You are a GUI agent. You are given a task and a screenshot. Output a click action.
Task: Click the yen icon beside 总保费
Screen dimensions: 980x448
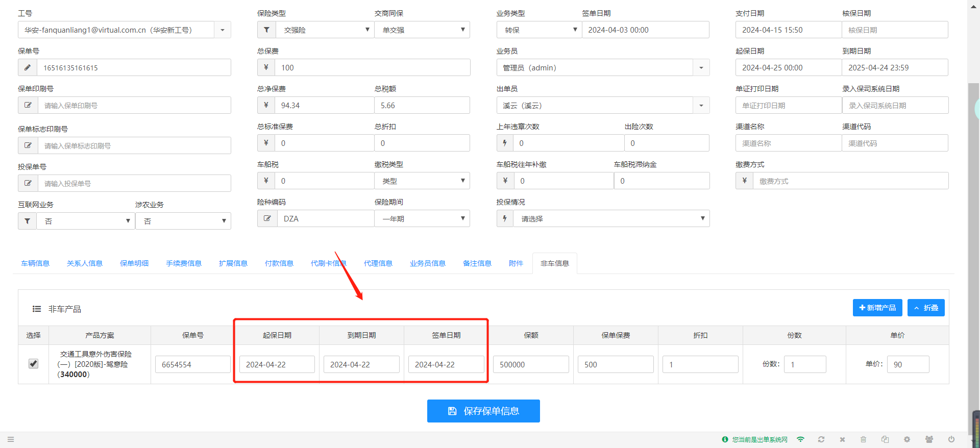coord(266,67)
